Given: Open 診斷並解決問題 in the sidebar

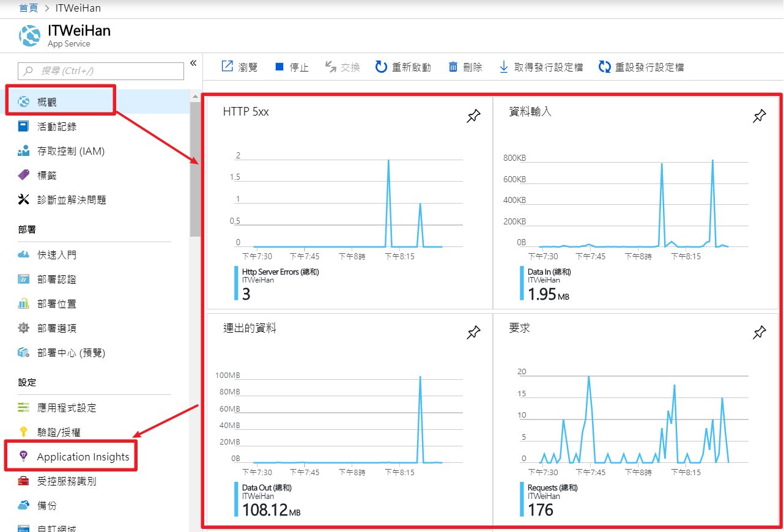Looking at the screenshot, I should (x=95, y=200).
